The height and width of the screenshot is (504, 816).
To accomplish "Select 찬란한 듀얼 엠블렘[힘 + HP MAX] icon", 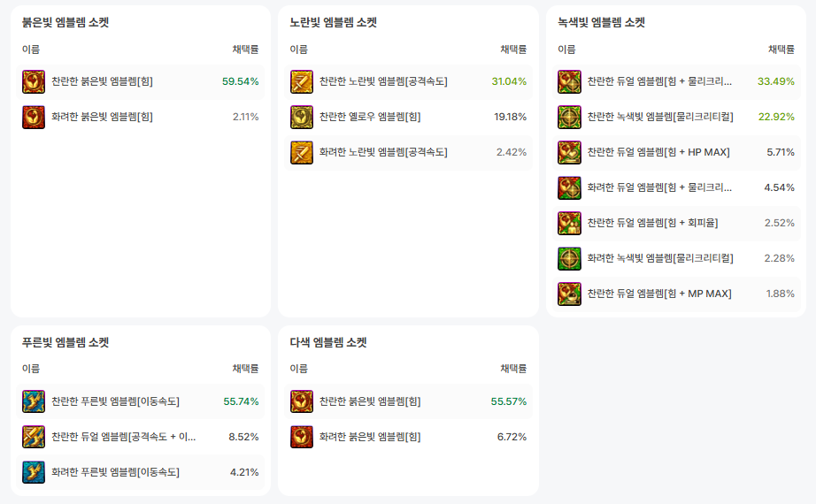I will click(x=569, y=152).
